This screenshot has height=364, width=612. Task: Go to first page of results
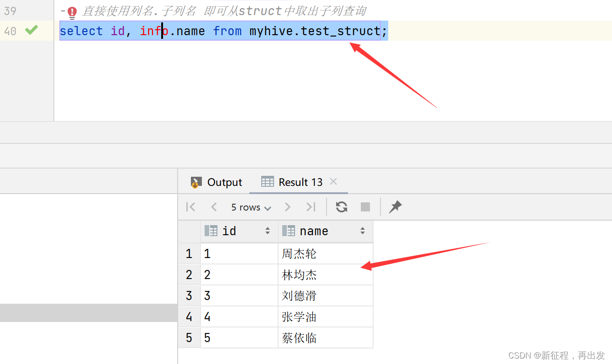point(191,207)
